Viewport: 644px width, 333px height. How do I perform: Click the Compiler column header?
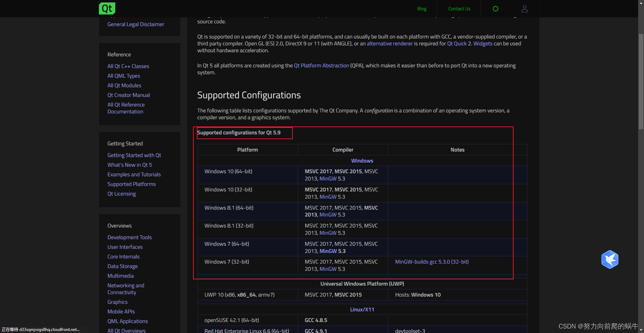[343, 150]
